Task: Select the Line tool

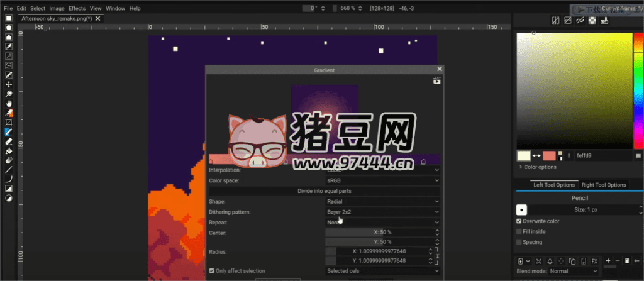Action: [x=9, y=170]
